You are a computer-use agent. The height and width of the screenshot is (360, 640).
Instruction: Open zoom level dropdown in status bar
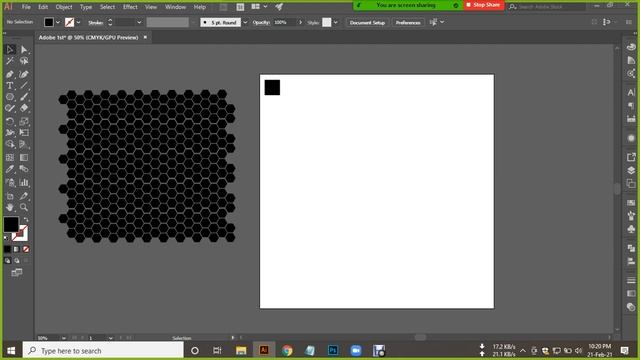click(x=64, y=338)
